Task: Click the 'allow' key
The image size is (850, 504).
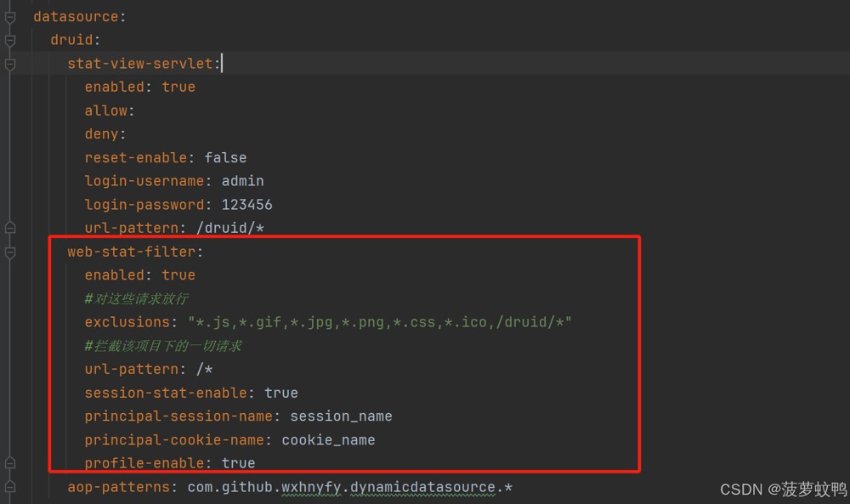Action: coord(105,110)
